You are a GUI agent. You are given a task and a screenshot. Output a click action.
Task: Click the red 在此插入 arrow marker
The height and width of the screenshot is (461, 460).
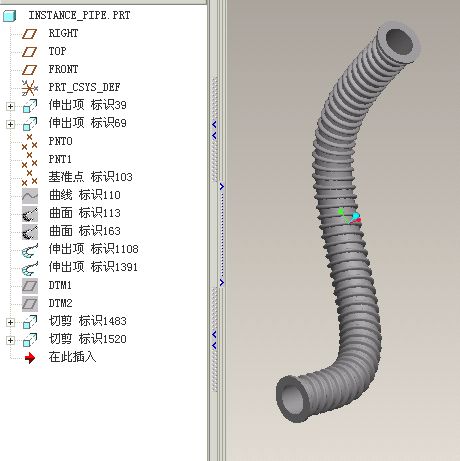(x=30, y=358)
